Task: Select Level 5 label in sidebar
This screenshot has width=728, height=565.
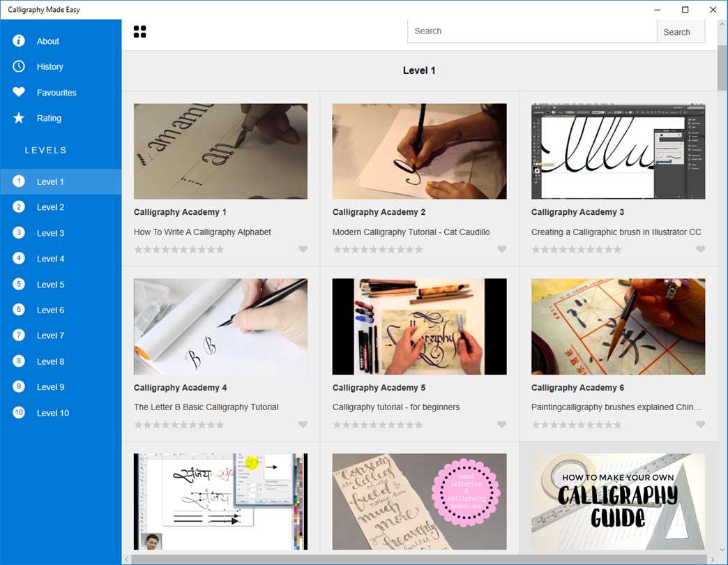Action: [51, 284]
